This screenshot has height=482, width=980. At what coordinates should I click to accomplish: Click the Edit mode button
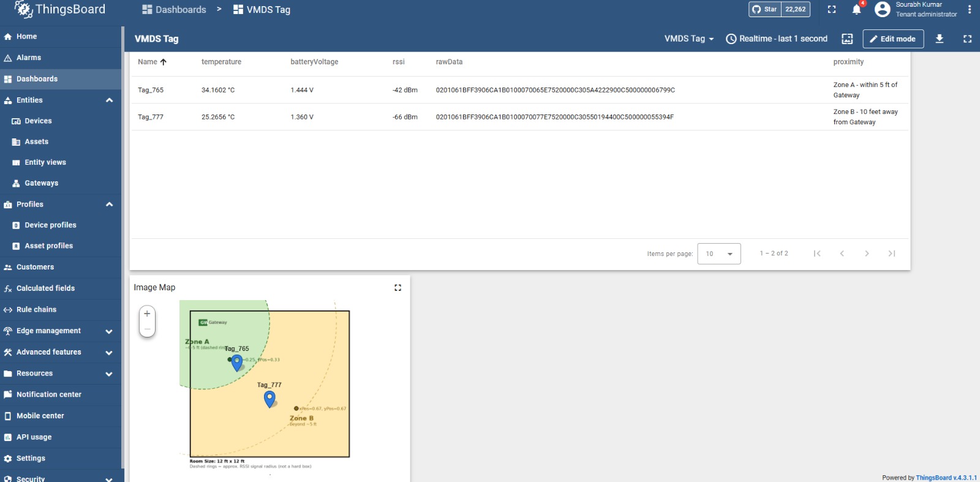[893, 39]
